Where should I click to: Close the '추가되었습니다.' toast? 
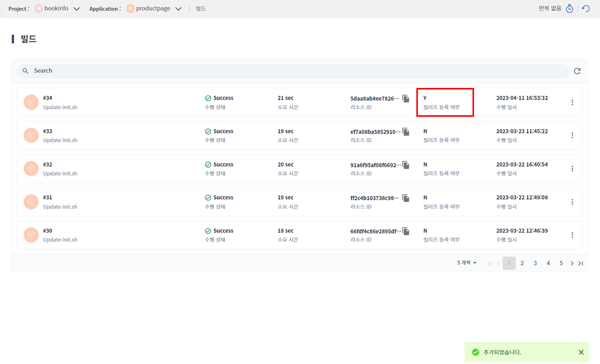(581, 352)
